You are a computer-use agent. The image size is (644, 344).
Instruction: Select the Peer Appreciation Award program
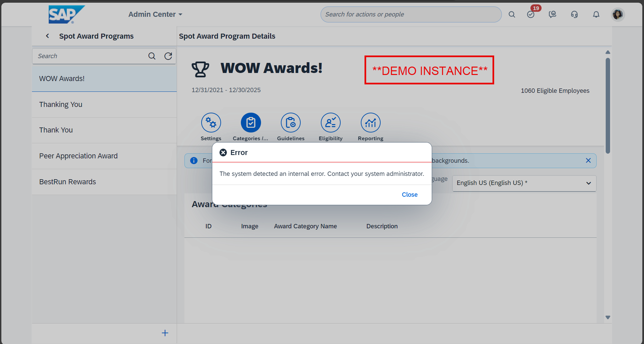[104, 156]
